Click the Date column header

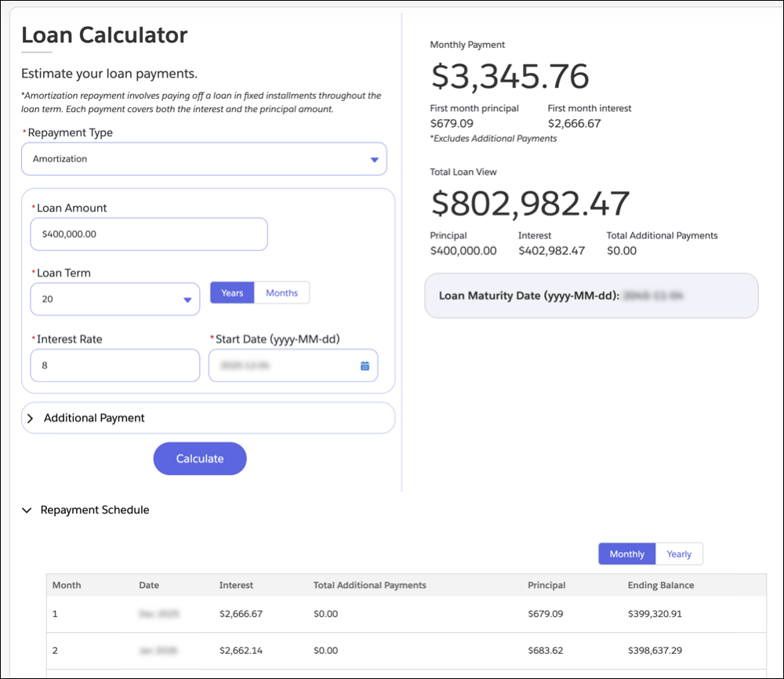[149, 585]
